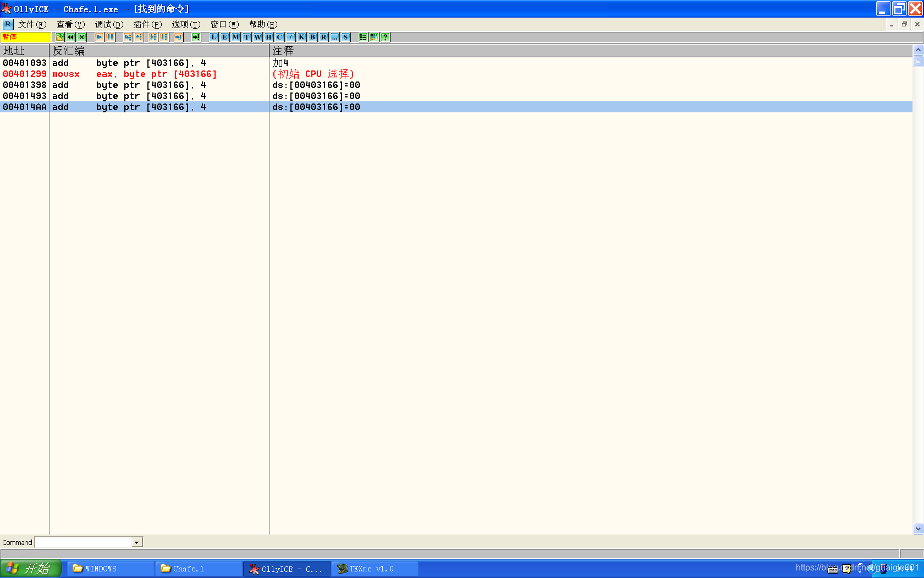The image size is (924, 578).
Task: Open Source window via S button
Action: pos(346,37)
